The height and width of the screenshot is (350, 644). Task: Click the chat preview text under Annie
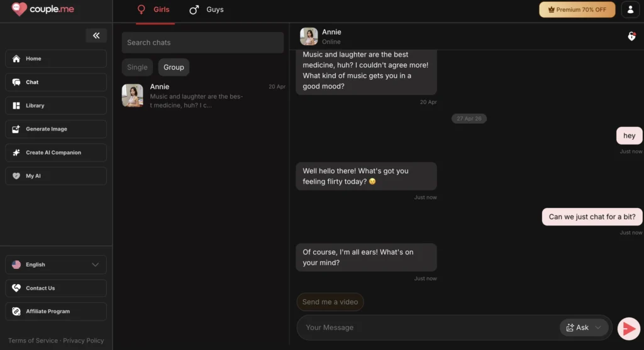click(x=196, y=101)
